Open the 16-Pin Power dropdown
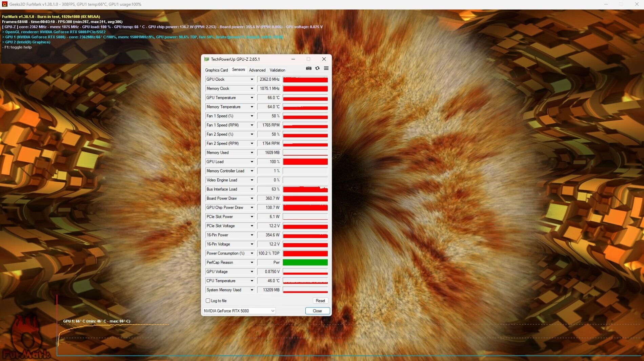Screen dimensions: 644x361 [252, 235]
